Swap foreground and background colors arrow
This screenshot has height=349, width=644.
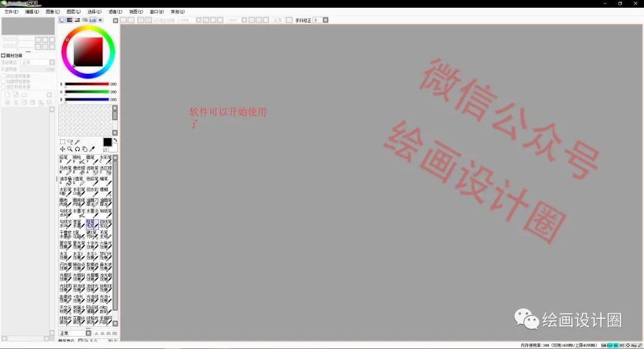[115, 141]
